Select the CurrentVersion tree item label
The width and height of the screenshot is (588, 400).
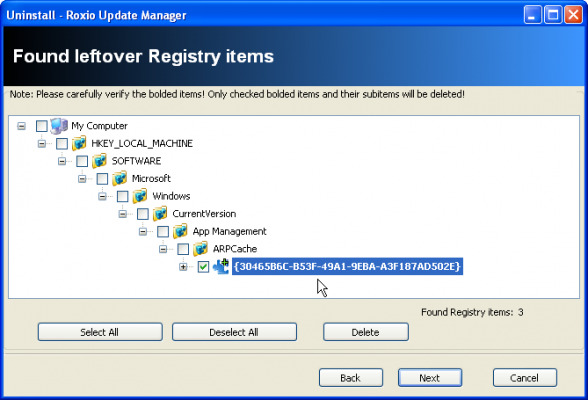pyautogui.click(x=204, y=214)
